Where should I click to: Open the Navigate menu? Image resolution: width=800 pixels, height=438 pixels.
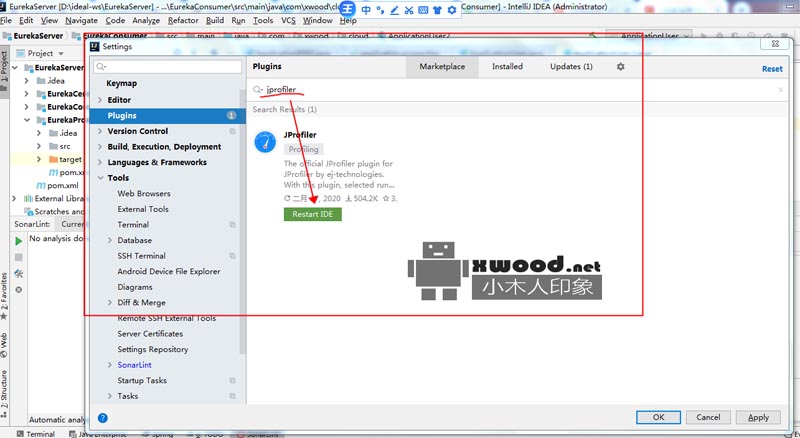point(81,20)
